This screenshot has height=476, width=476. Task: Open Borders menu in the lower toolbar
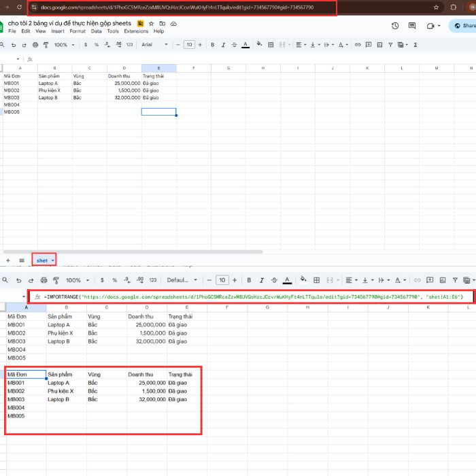pyautogui.click(x=316, y=280)
